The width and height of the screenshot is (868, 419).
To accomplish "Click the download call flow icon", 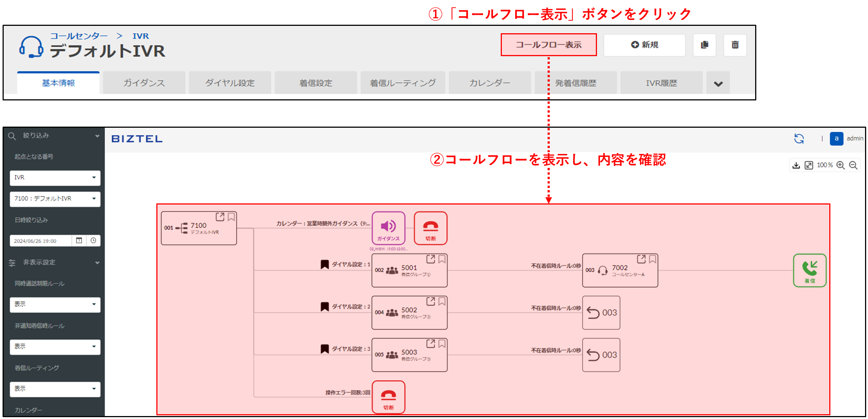I will tap(796, 165).
